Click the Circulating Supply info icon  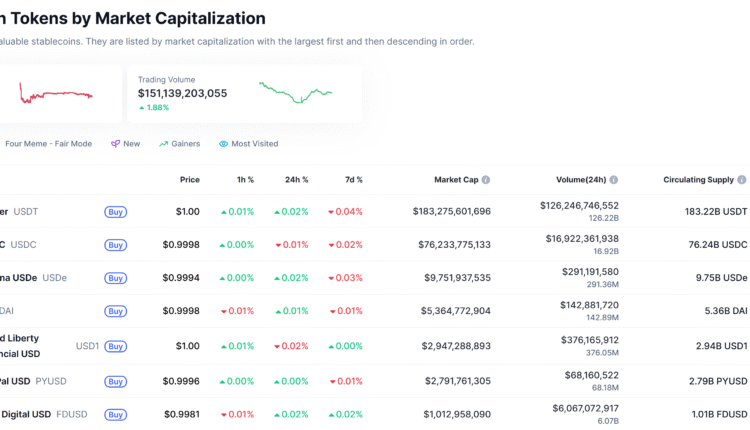(741, 180)
